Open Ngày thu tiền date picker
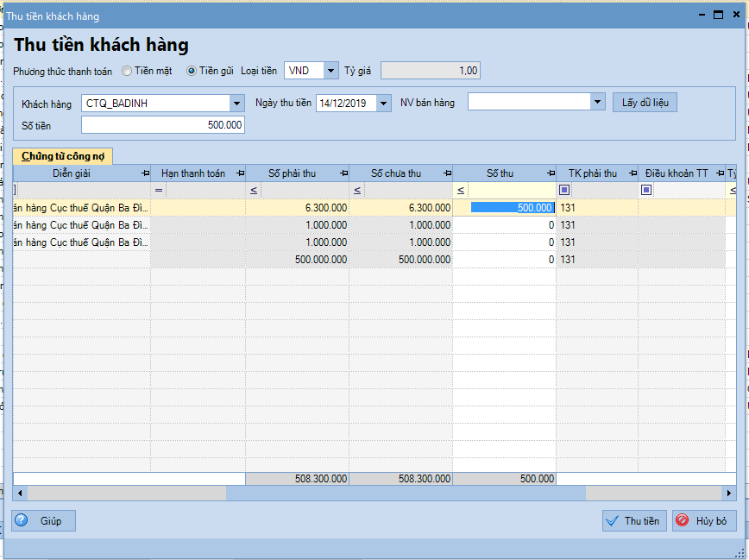This screenshot has width=749, height=560. [x=384, y=104]
